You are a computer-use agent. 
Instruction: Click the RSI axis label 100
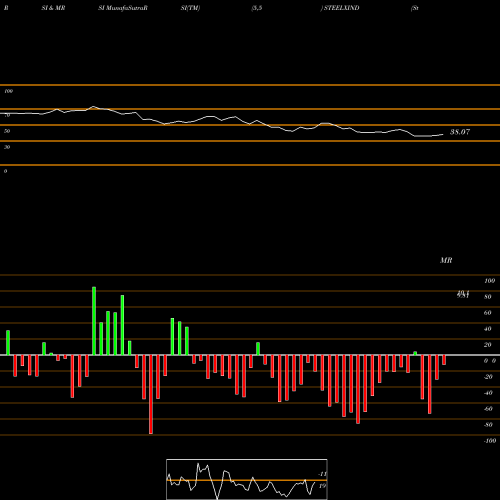[8, 91]
